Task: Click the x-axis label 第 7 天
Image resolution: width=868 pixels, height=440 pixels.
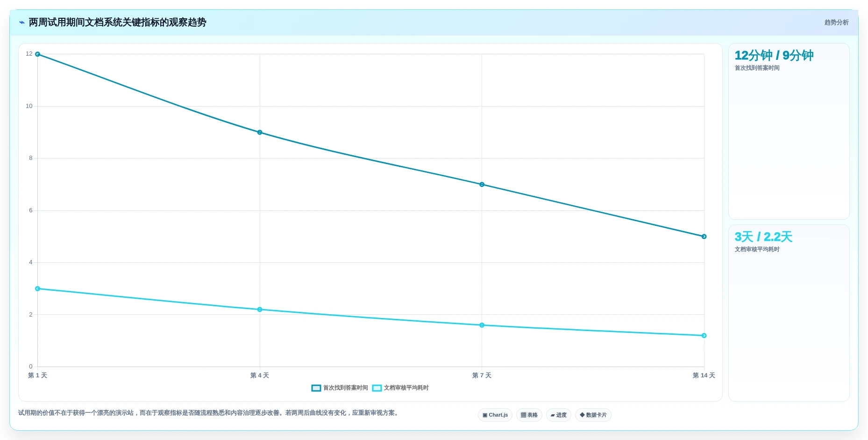Action: (482, 375)
